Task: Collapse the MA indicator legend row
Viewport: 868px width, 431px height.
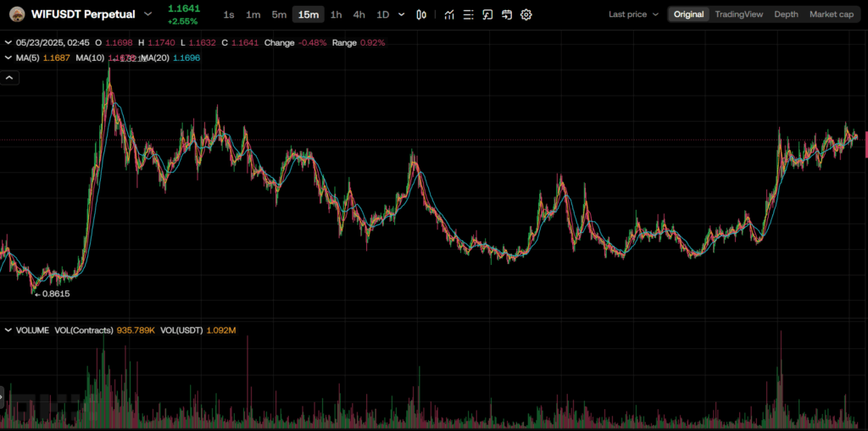Action: 8,58
